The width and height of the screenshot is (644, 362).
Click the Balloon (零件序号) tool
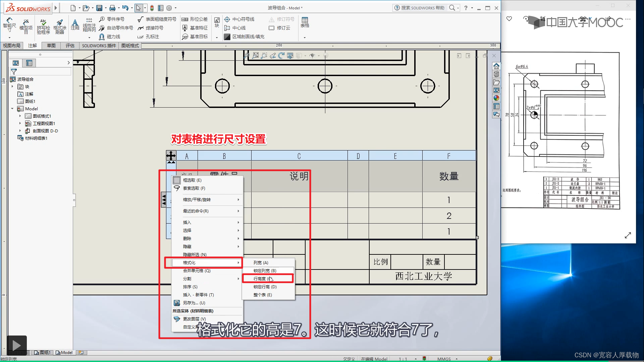click(112, 19)
